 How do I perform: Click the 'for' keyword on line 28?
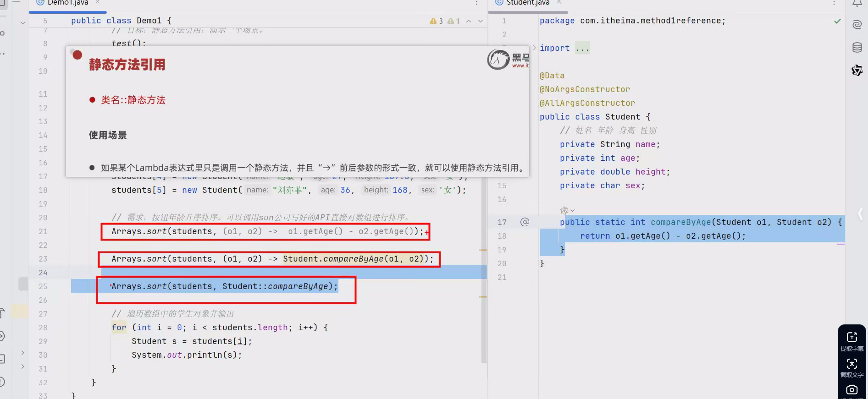[119, 328]
